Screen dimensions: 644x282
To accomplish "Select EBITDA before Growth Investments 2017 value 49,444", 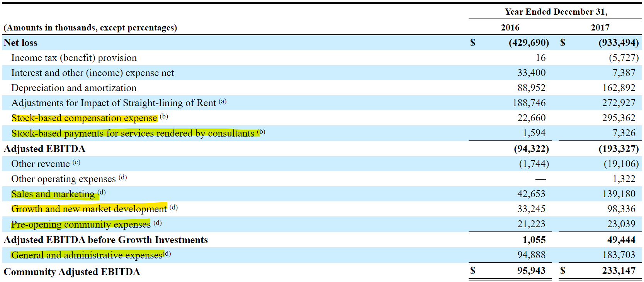I will pos(621,240).
